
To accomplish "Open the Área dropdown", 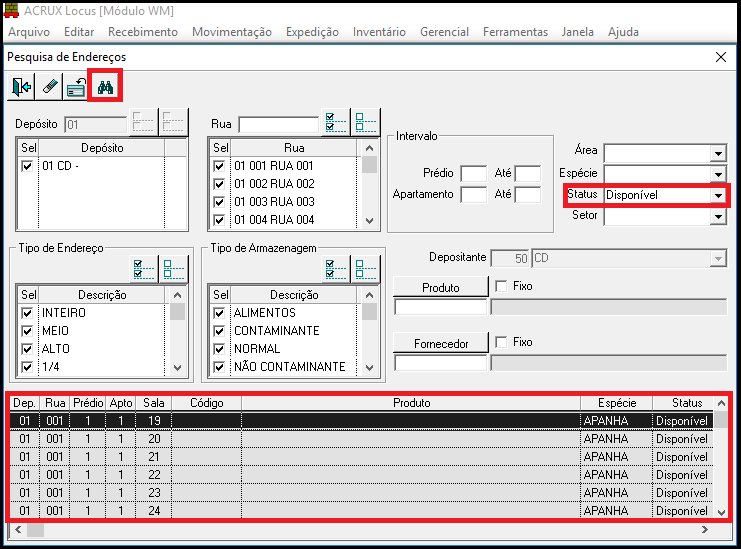I will coord(718,153).
